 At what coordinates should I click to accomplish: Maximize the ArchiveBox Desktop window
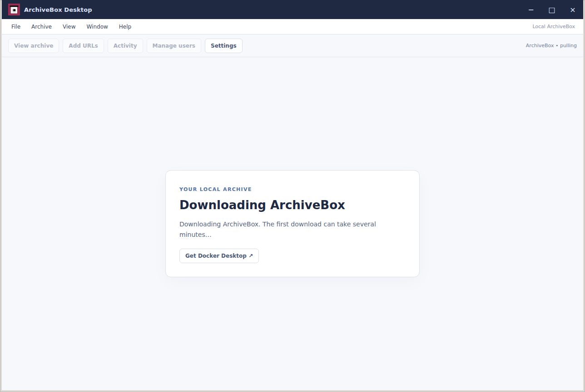(x=552, y=10)
